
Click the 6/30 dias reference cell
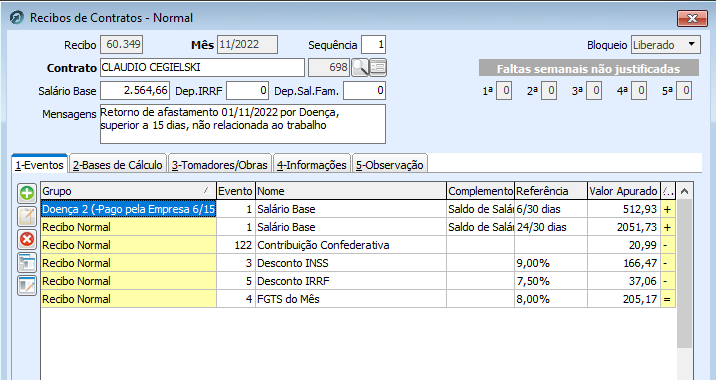coord(551,209)
